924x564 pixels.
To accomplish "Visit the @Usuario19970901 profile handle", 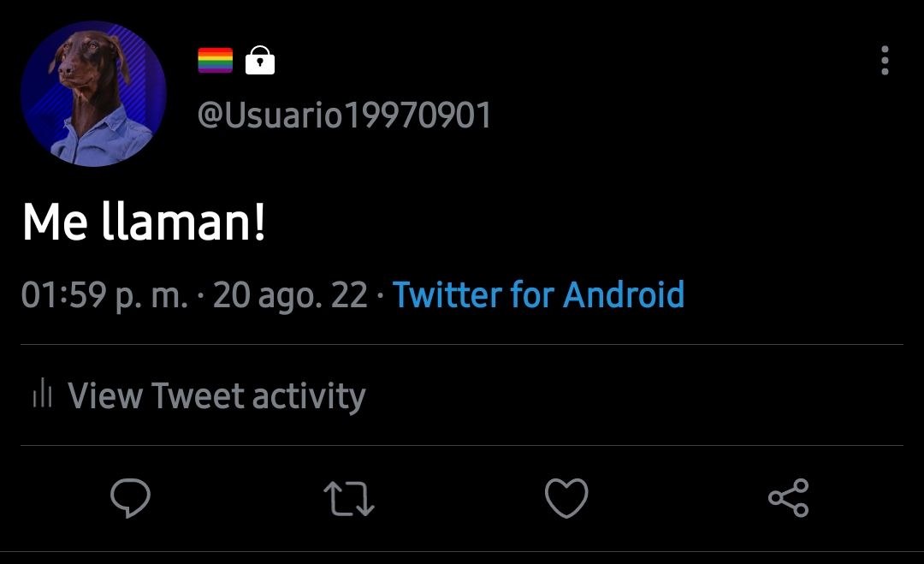I will click(x=344, y=115).
